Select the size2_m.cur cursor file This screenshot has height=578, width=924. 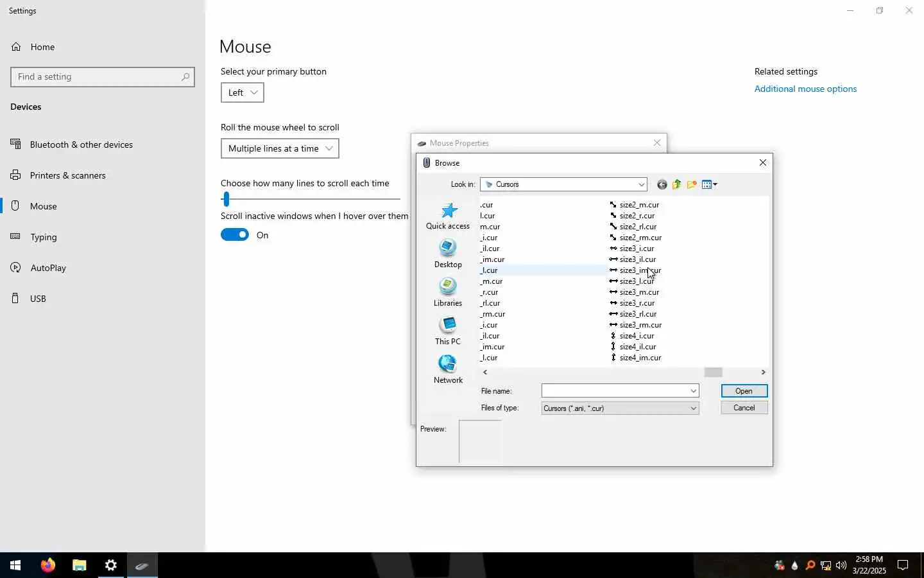(x=634, y=205)
